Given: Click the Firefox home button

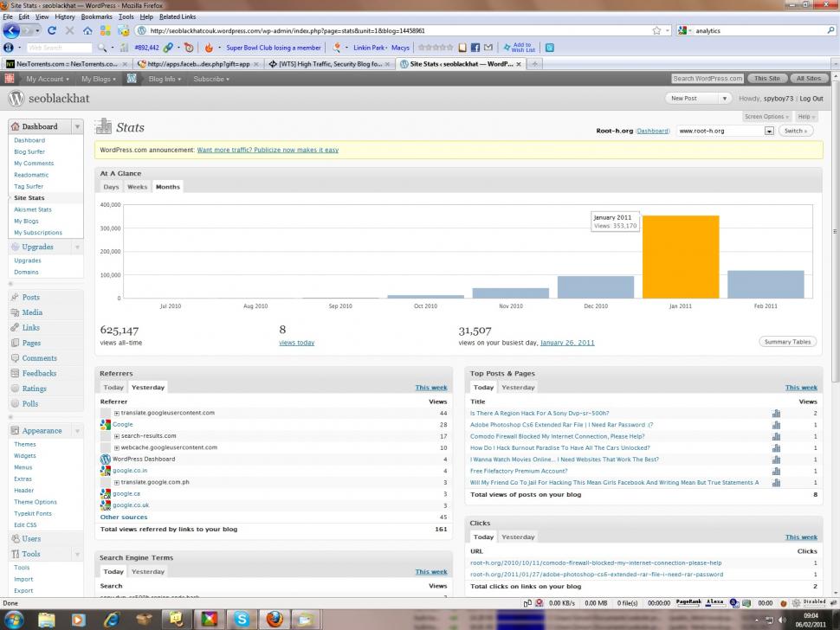Looking at the screenshot, I should 87,30.
